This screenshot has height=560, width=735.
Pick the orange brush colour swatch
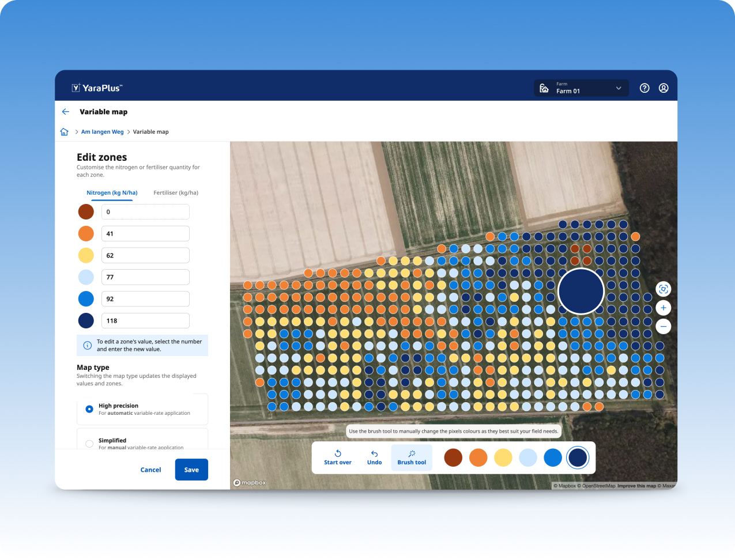[478, 457]
